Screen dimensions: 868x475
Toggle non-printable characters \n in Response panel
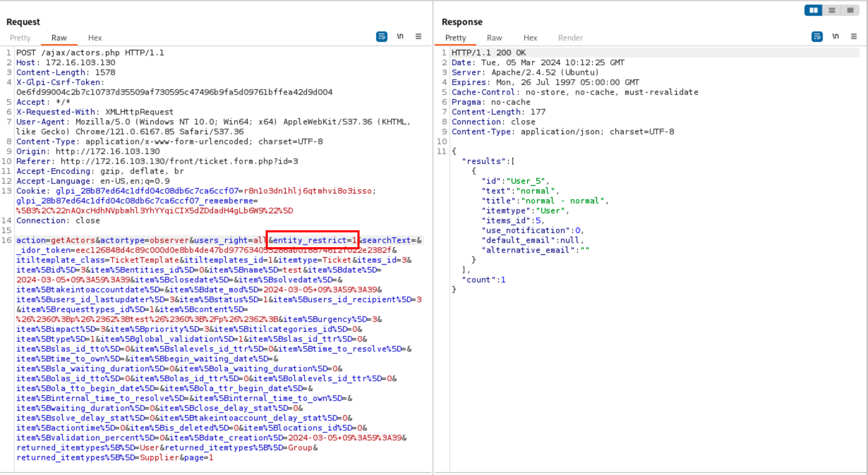[835, 36]
